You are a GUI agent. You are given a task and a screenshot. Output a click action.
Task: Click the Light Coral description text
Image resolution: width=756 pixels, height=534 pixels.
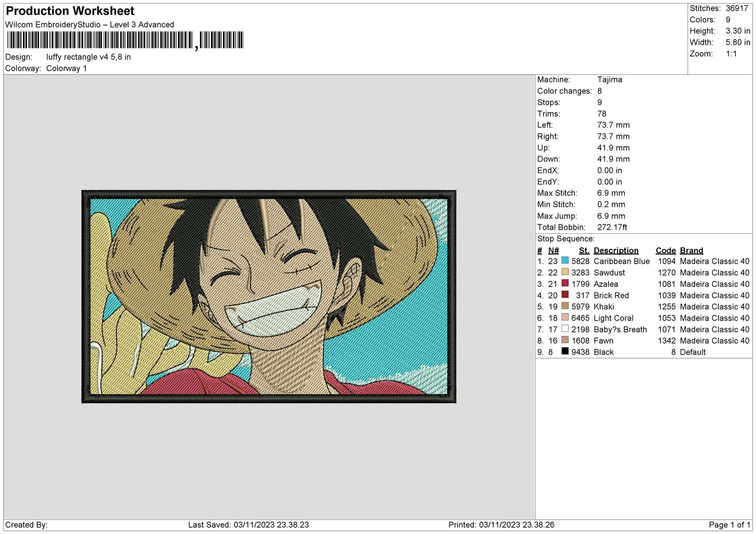tap(613, 319)
